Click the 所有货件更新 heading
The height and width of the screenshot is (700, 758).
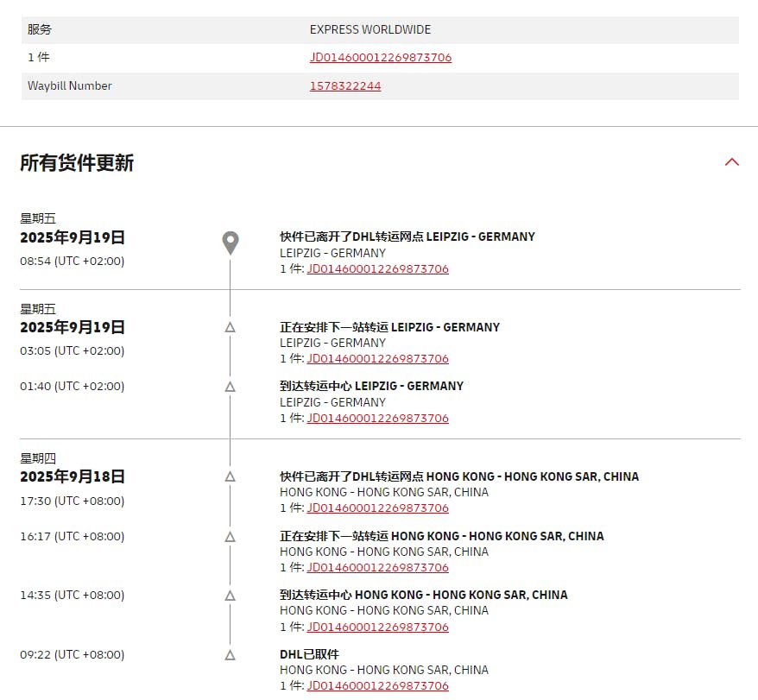click(x=77, y=163)
